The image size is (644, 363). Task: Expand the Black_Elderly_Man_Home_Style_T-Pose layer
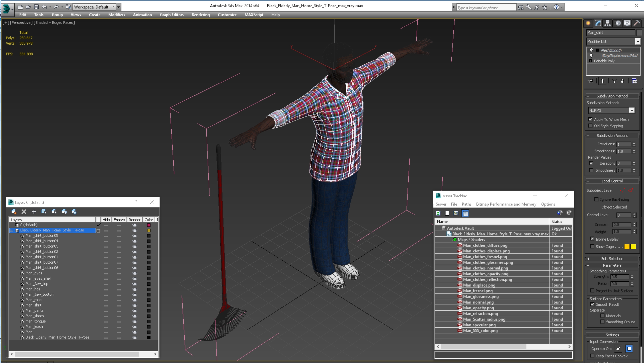tap(12, 230)
